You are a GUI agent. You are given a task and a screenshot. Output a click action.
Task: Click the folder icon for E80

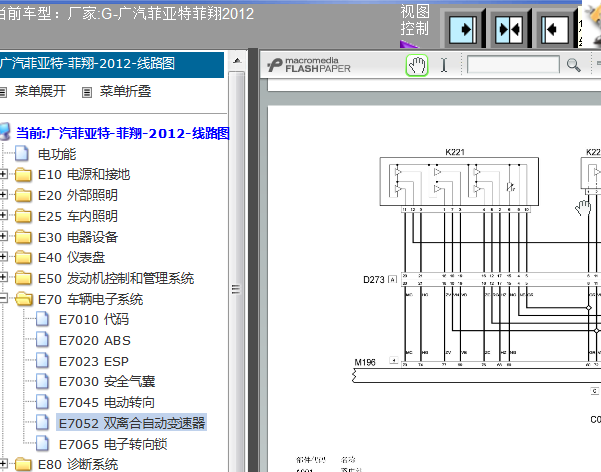(x=23, y=464)
